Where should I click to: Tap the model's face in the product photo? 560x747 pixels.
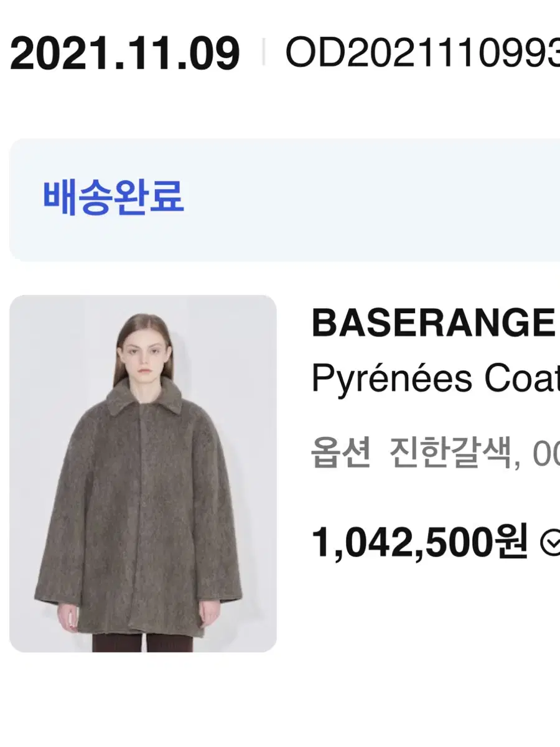click(144, 352)
